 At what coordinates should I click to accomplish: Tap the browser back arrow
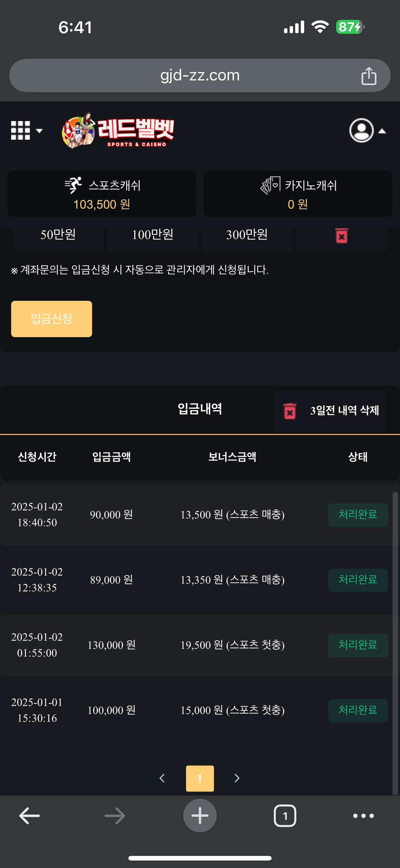[x=29, y=816]
